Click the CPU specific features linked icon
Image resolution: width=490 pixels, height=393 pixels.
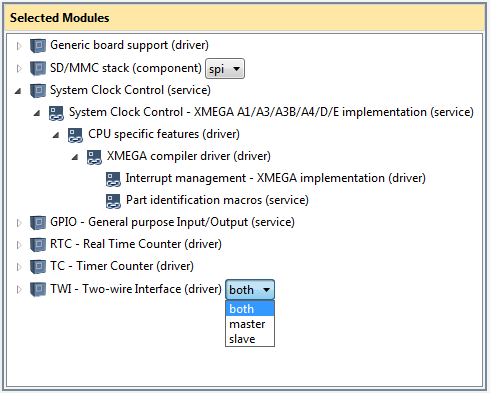(x=75, y=135)
